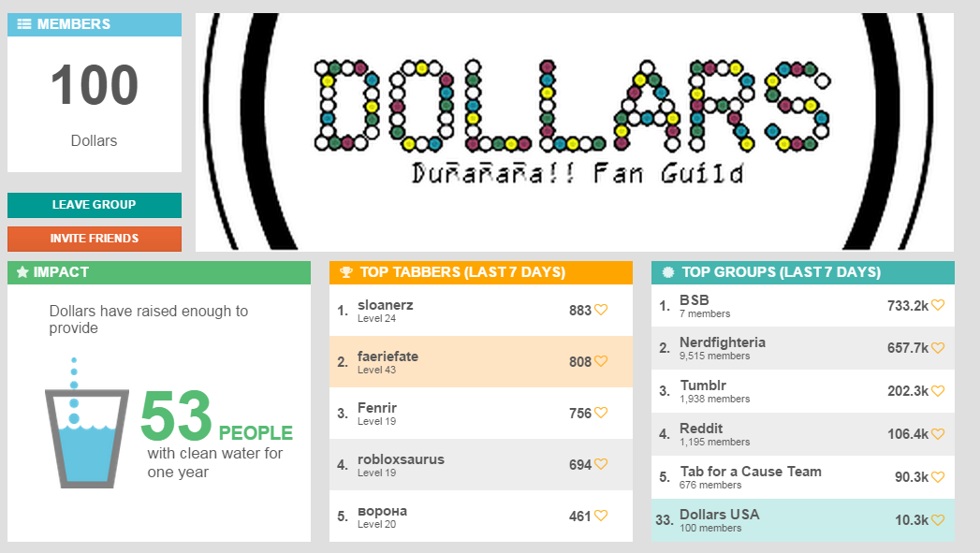Click the heart icon next to BSB 733.2k
The width and height of the screenshot is (980, 553).
pos(938,305)
